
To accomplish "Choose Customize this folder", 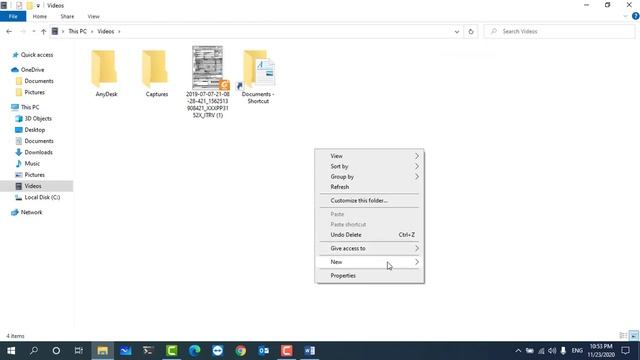I will point(369,201).
